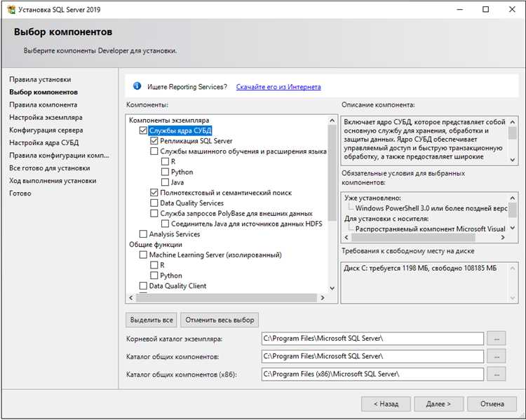Click prerequisites panel scroll left arrow
Screen dimensions: 526x420
[x=346, y=238]
